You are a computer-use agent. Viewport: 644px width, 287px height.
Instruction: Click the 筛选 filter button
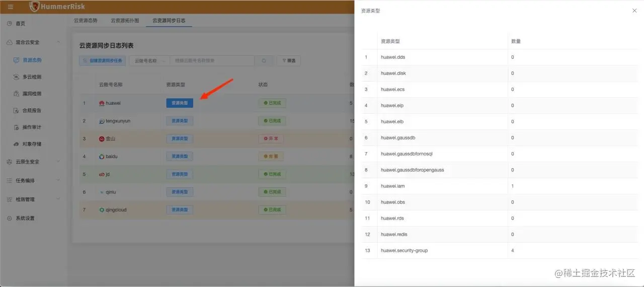pyautogui.click(x=288, y=60)
